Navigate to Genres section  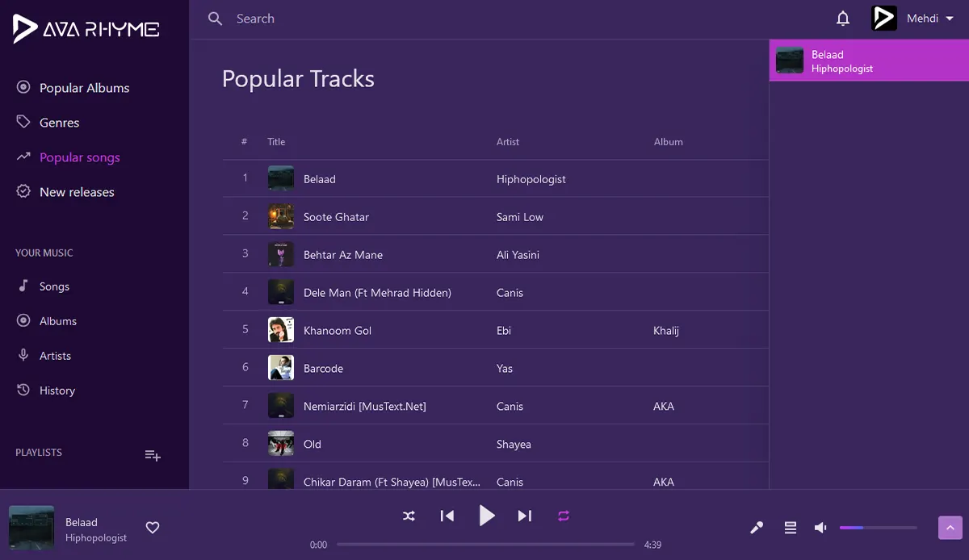tap(59, 123)
